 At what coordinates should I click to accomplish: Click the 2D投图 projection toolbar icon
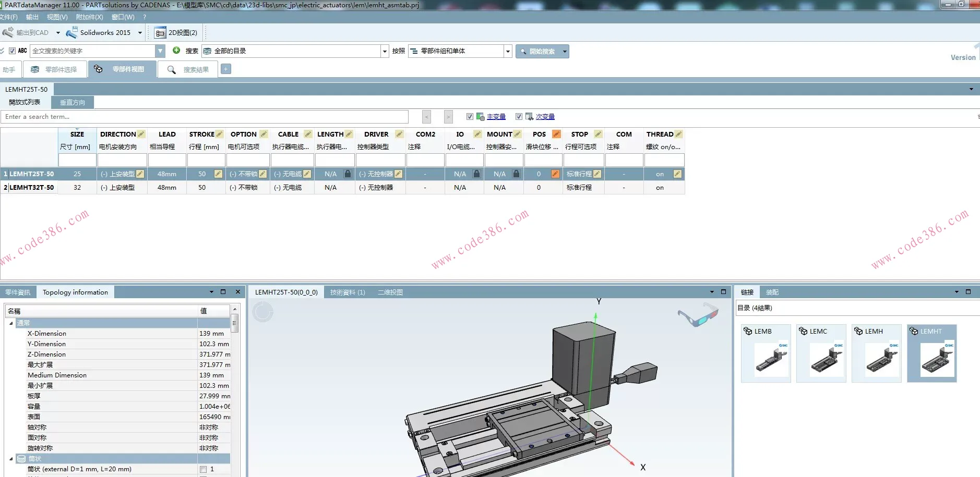tap(160, 33)
